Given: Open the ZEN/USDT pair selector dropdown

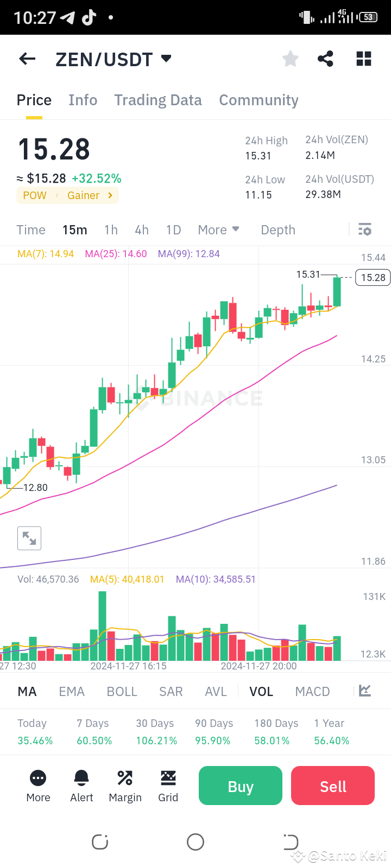Looking at the screenshot, I should point(166,59).
